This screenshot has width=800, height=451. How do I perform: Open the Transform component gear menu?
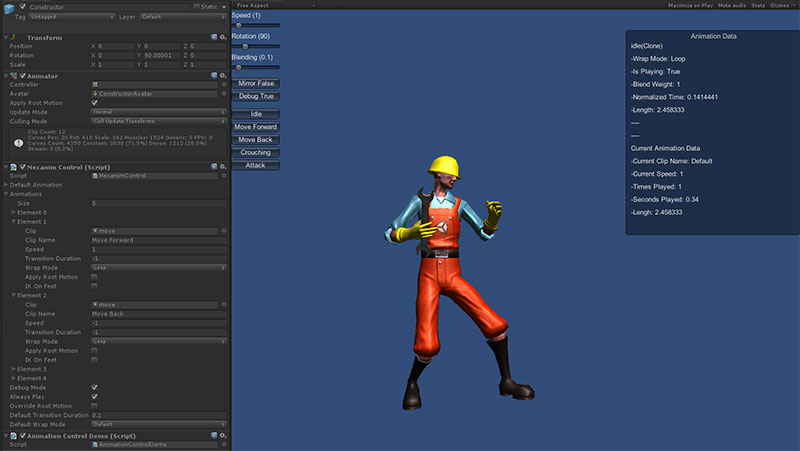(223, 37)
